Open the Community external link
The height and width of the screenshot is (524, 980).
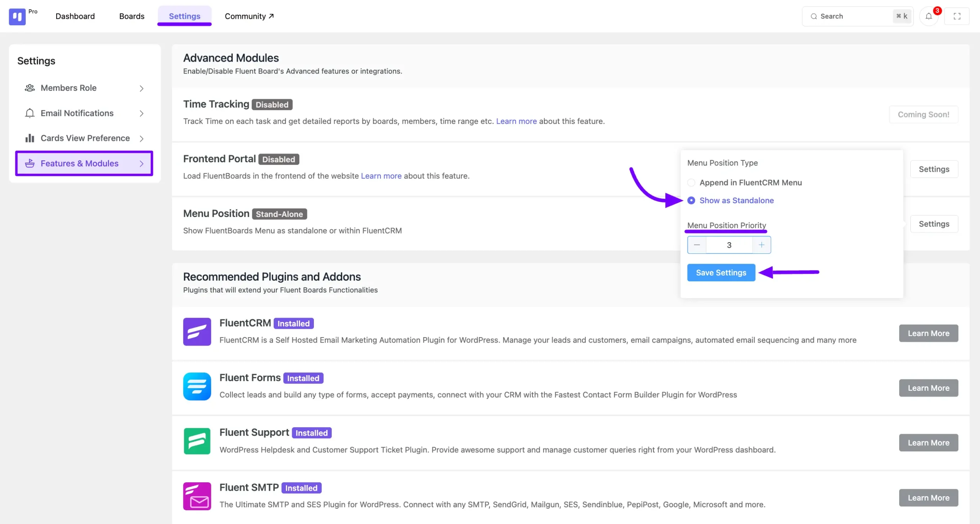coord(249,16)
